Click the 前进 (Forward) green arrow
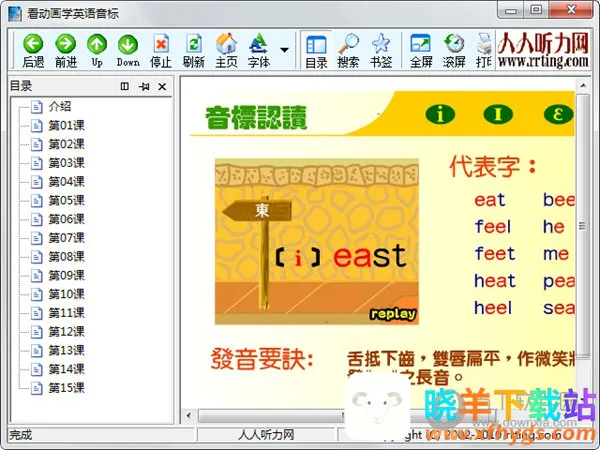Viewport: 600px width, 450px height. [x=66, y=50]
